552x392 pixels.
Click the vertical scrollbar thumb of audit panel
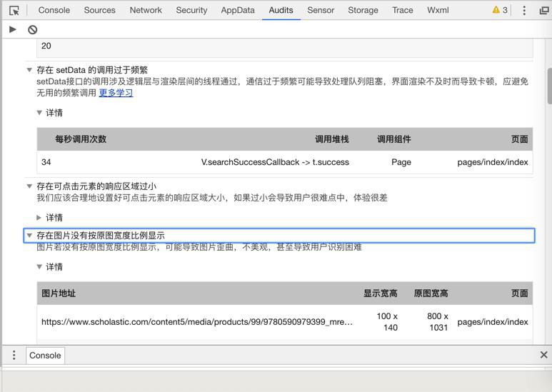click(x=550, y=86)
